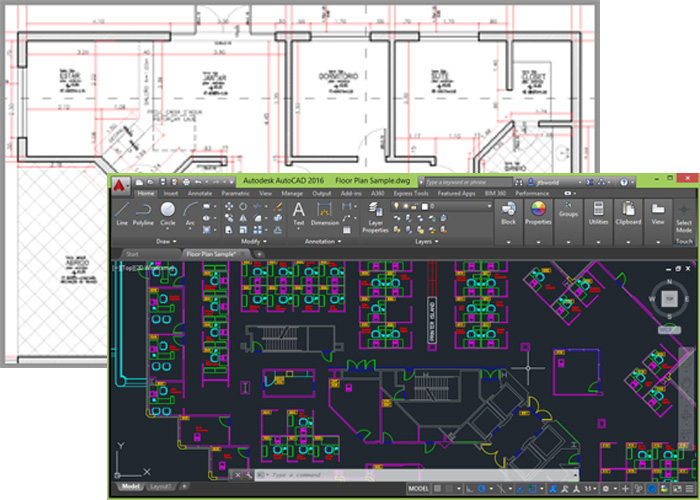Viewport: 700px width, 500px height.
Task: Toggle Polar Tracking in status bar
Action: (481, 489)
